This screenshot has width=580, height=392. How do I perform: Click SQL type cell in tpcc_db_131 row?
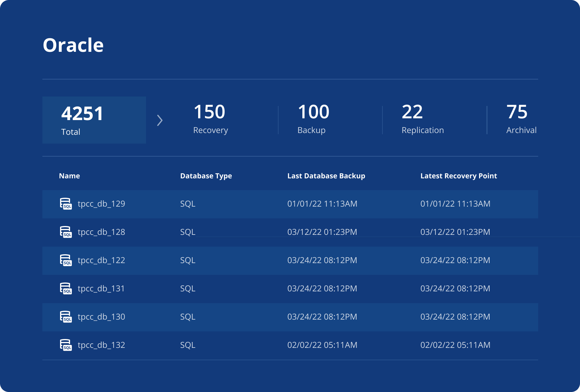pos(188,288)
